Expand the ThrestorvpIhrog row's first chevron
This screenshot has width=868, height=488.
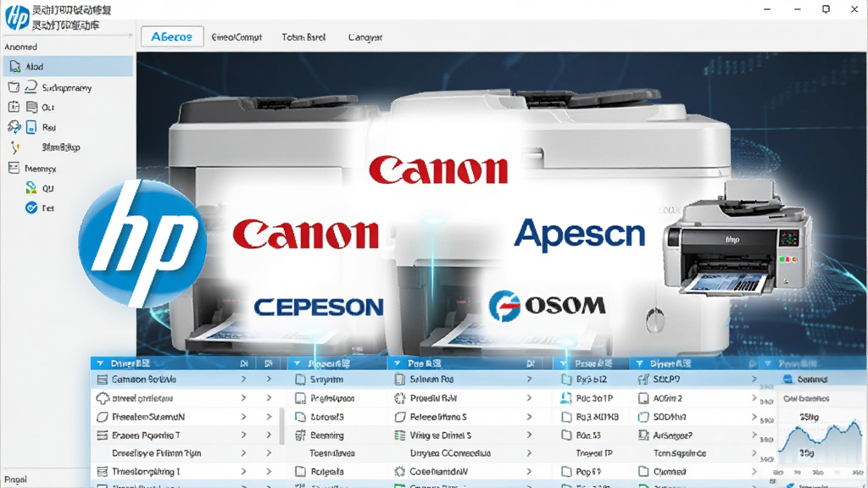pos(243,471)
